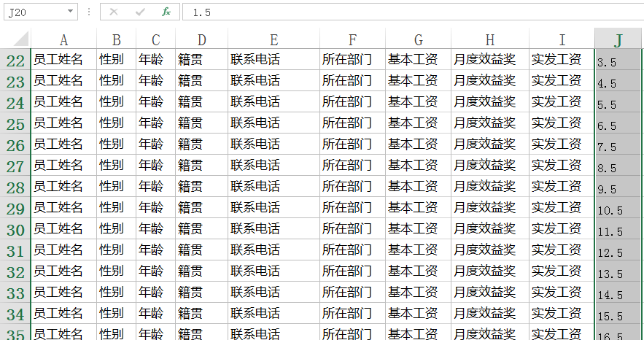Click the Enter checkmark icon
Screen dimensions: 644x340
(140, 12)
